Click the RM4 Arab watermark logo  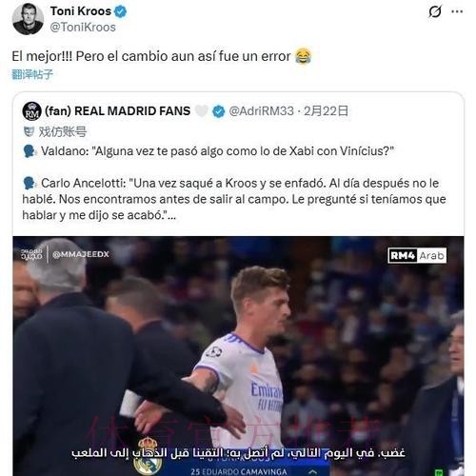417,255
